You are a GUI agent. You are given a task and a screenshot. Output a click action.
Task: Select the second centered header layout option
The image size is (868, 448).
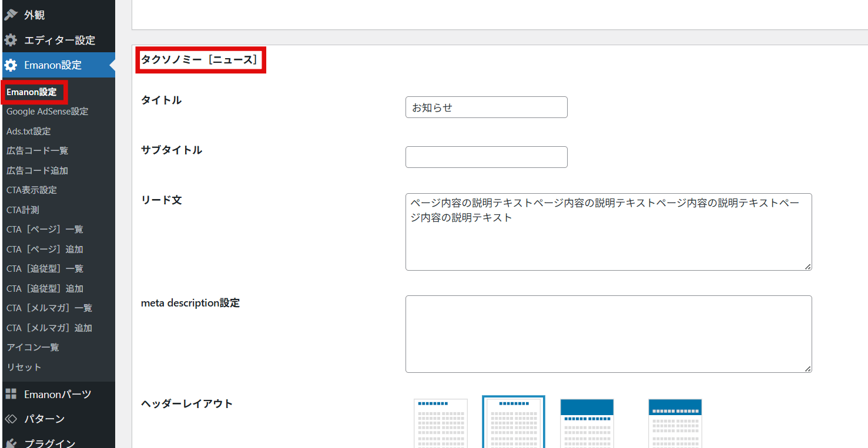[x=514, y=423]
